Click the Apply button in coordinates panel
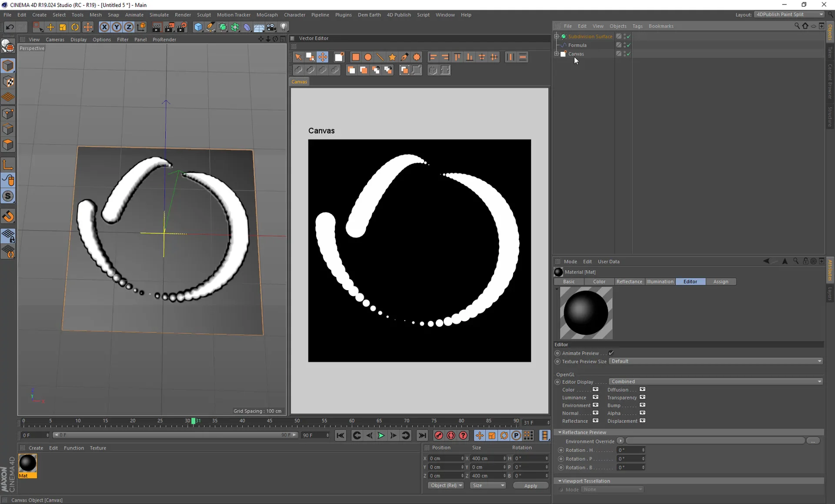The width and height of the screenshot is (835, 504). 530,485
